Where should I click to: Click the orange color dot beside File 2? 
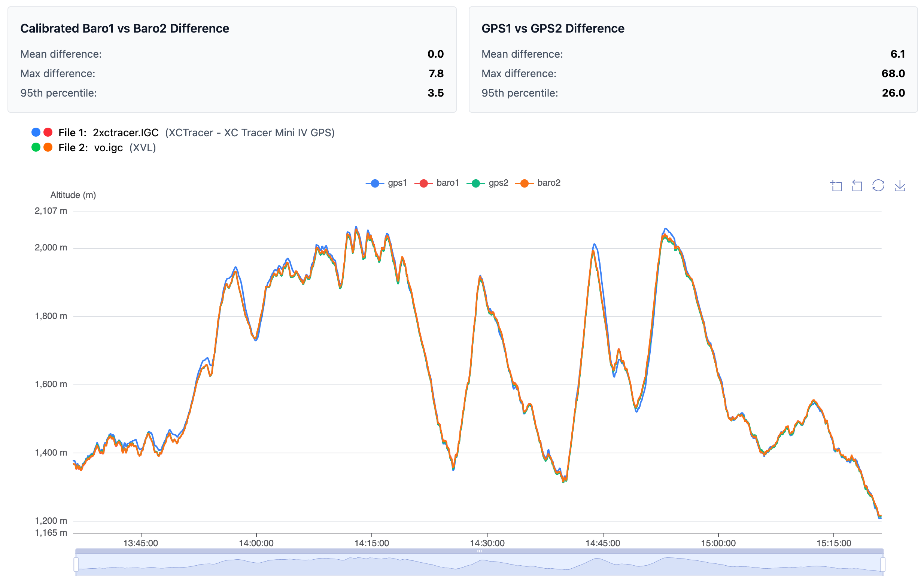48,147
